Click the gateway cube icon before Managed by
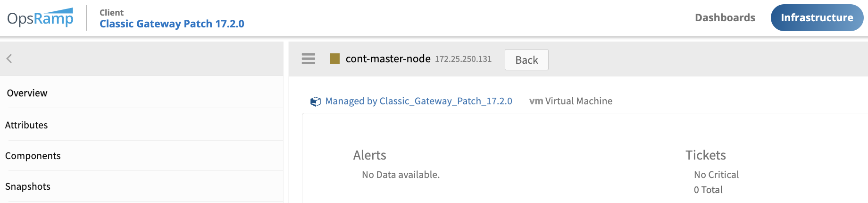 [315, 101]
